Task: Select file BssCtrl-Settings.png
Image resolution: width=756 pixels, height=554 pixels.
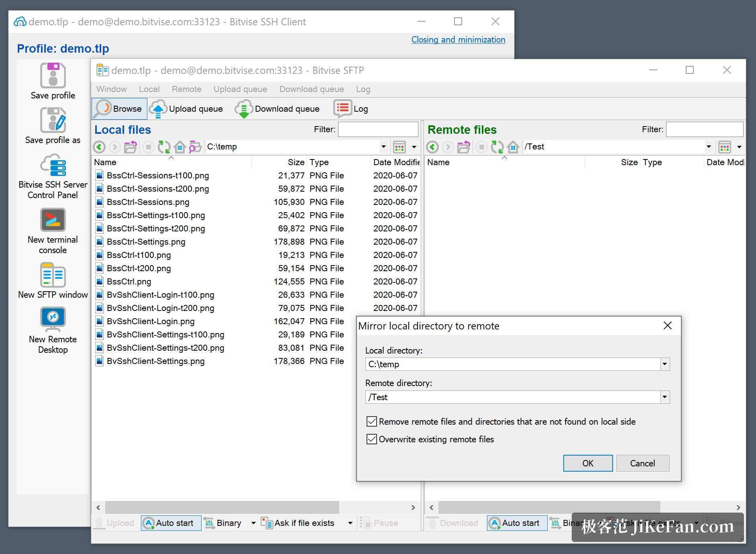Action: pos(146,242)
